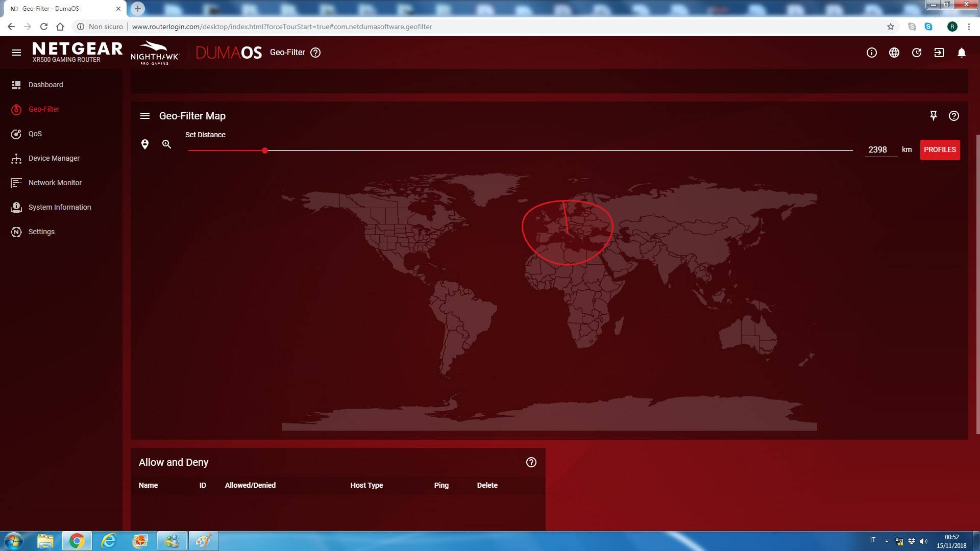Reload the page in browser

pos(44,27)
